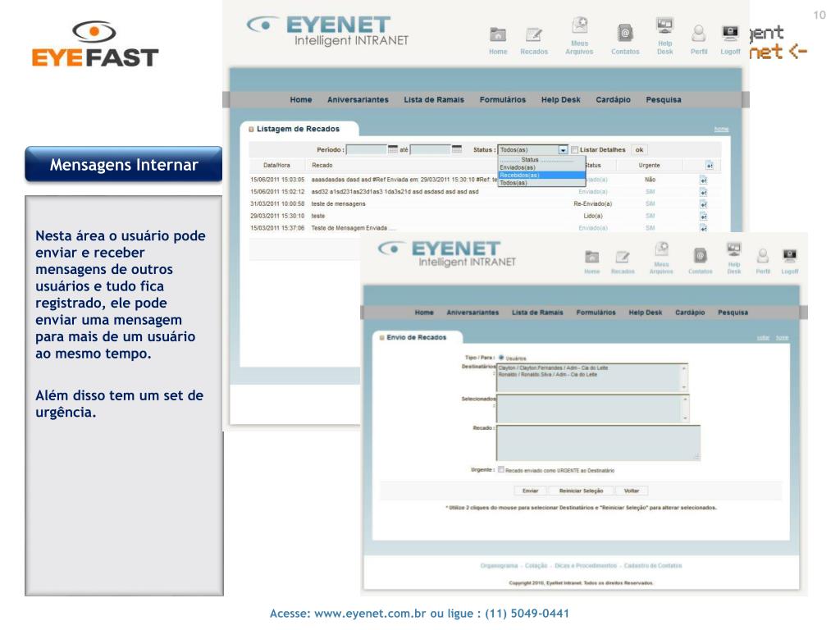Click Cardápio in back window menu bar
Viewport: 840px width, 630px height.
pyautogui.click(x=613, y=99)
